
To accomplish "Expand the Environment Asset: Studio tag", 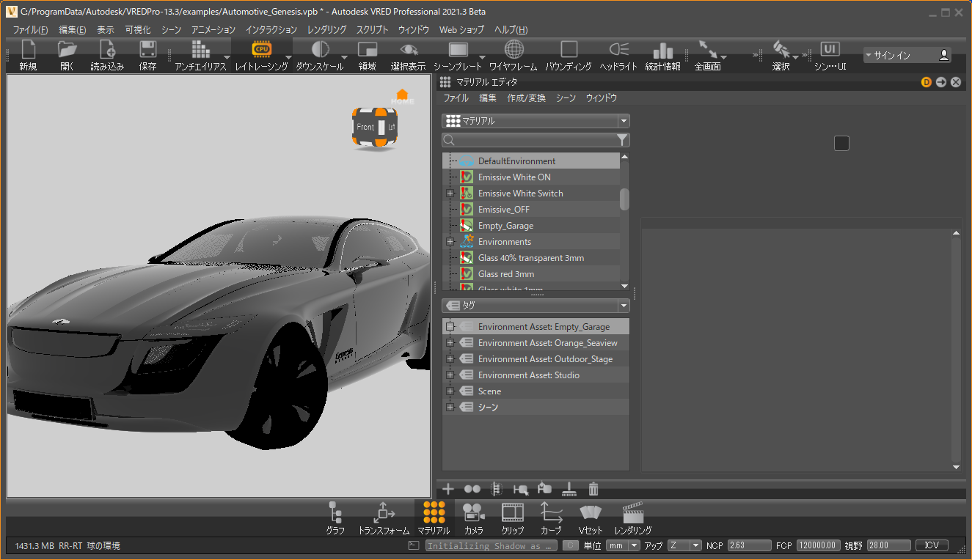I will pos(450,375).
